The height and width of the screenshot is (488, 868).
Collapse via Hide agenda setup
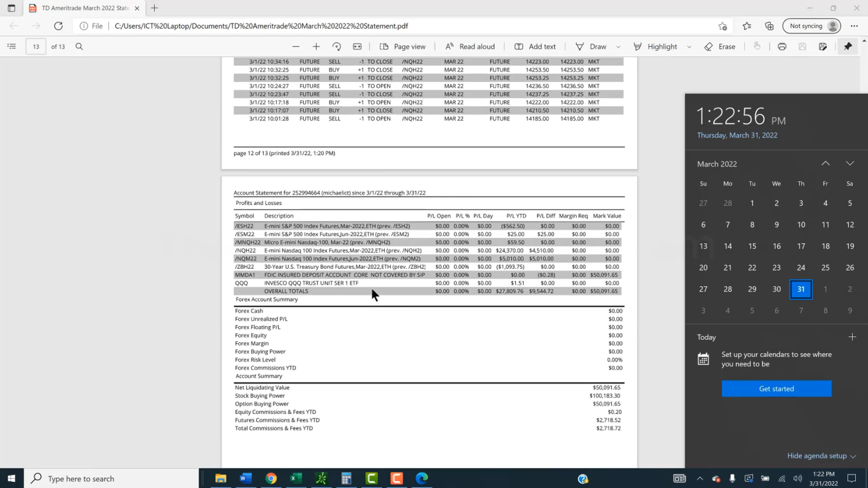click(x=821, y=456)
